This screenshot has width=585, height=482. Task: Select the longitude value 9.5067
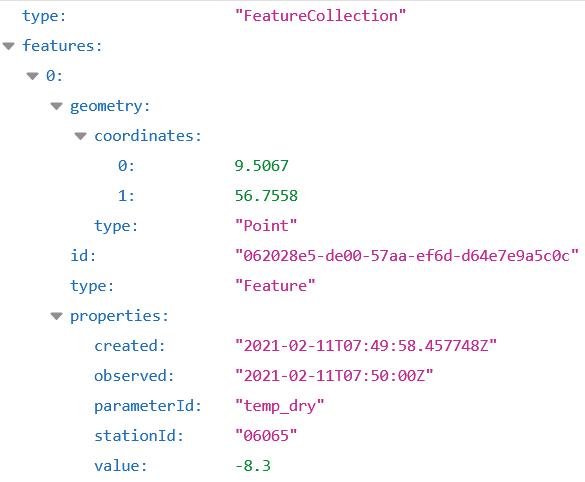point(262,166)
